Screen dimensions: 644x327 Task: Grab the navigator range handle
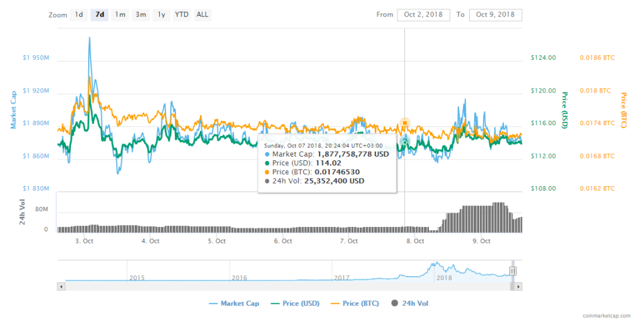[x=513, y=271]
